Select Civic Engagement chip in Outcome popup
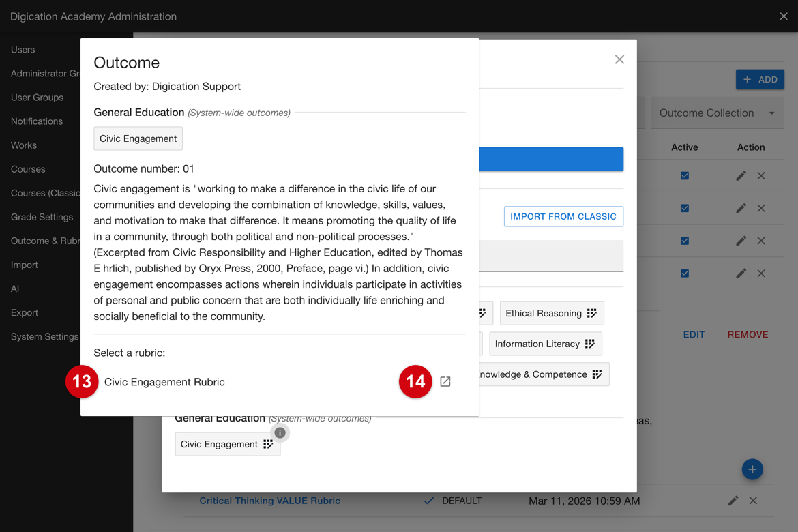Image resolution: width=798 pixels, height=532 pixels. point(138,138)
